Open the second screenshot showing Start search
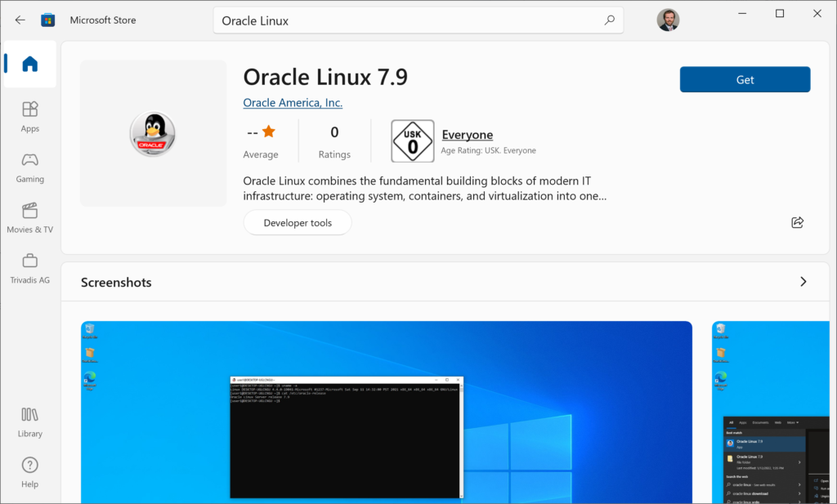The image size is (837, 504). [771, 412]
